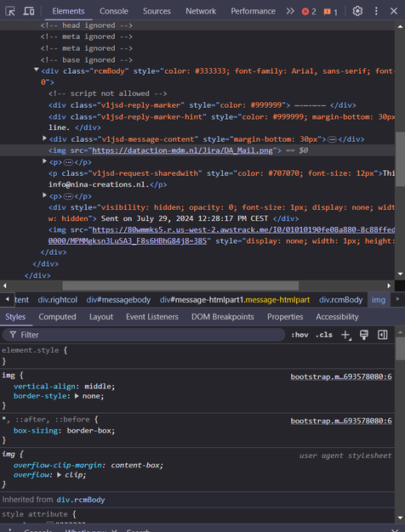
Task: Select the v1jsd-request-sharedwith paragraph row
Action: tap(221, 178)
